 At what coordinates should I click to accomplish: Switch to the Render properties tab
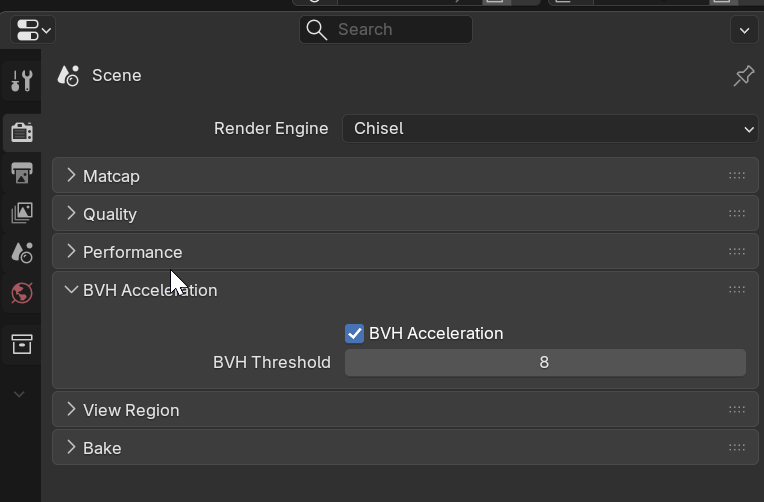(x=21, y=131)
